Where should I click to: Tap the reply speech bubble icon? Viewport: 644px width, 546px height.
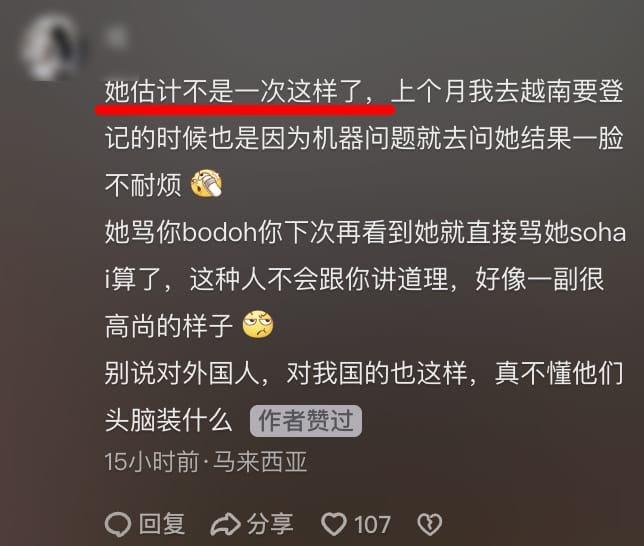tap(118, 525)
